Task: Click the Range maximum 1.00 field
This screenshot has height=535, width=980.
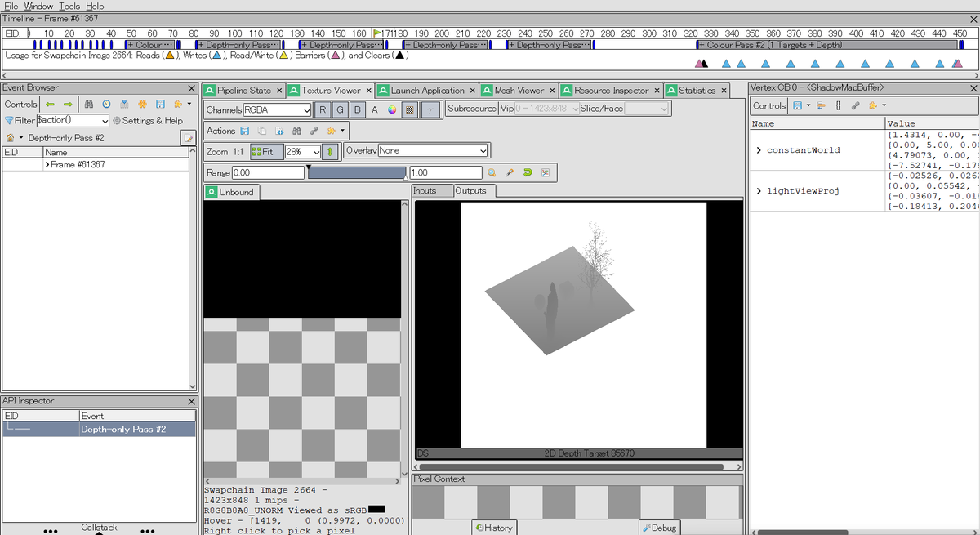Action: point(446,172)
